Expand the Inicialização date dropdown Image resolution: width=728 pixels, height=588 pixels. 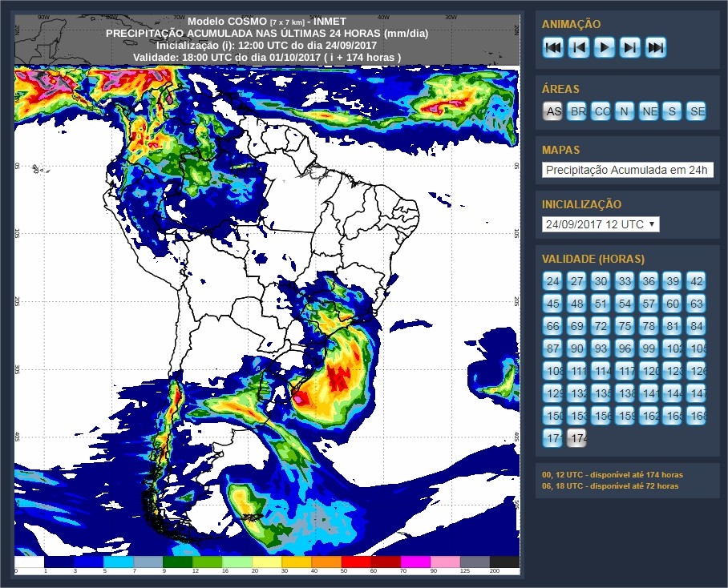(x=601, y=224)
